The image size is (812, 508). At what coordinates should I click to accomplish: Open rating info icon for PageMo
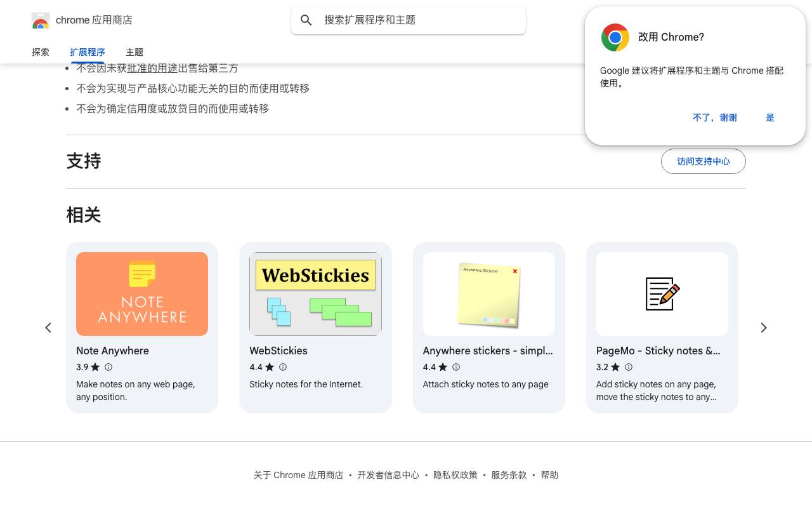tap(629, 367)
